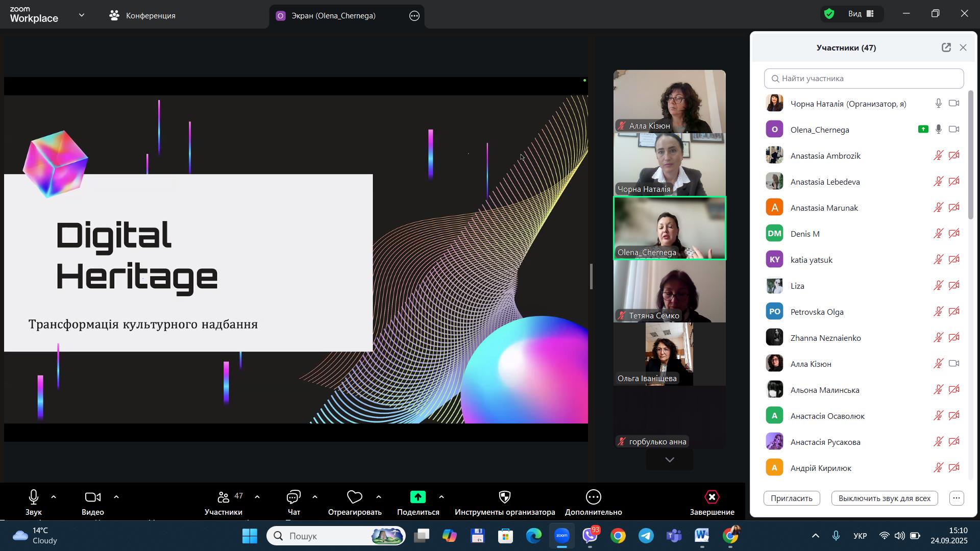This screenshot has height=551, width=980.
Task: Switch to the Конференция tab
Action: 142,16
